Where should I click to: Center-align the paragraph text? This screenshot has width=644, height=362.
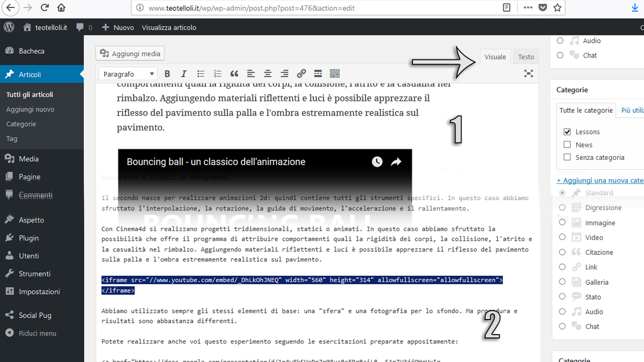click(x=268, y=74)
